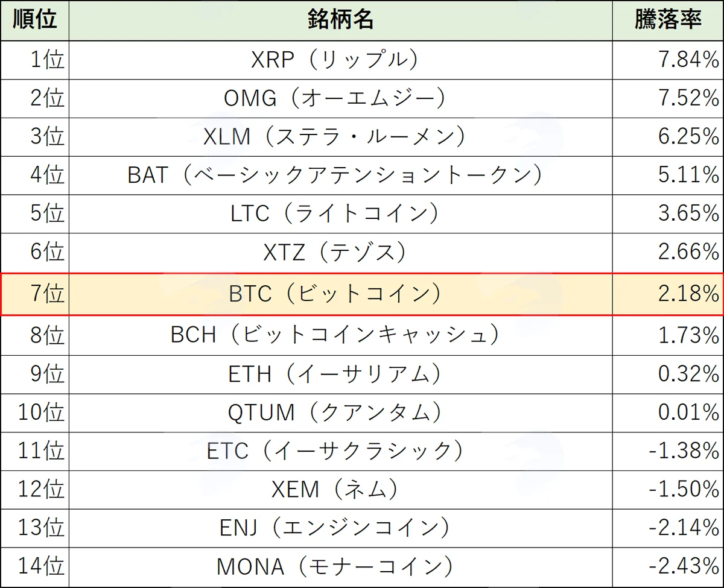Select the ETH(イーサリアム) cell
The width and height of the screenshot is (724, 588).
coord(341,374)
